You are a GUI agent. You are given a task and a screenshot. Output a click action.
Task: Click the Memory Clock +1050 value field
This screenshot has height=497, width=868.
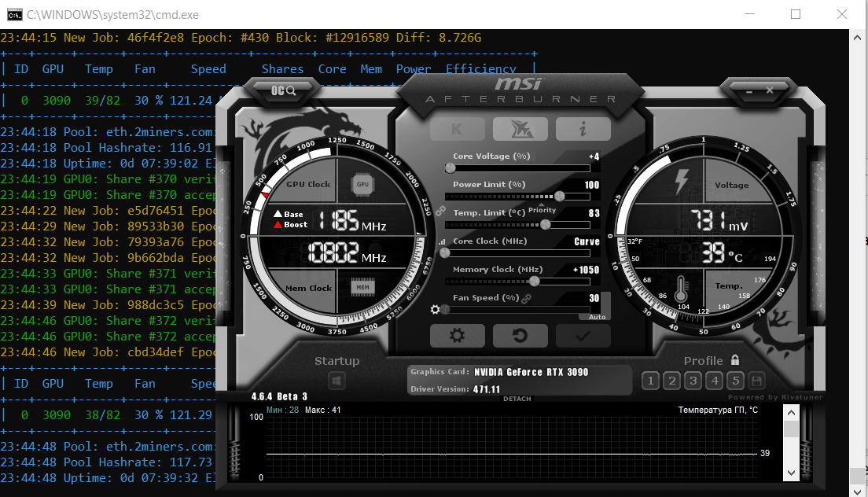tap(587, 270)
